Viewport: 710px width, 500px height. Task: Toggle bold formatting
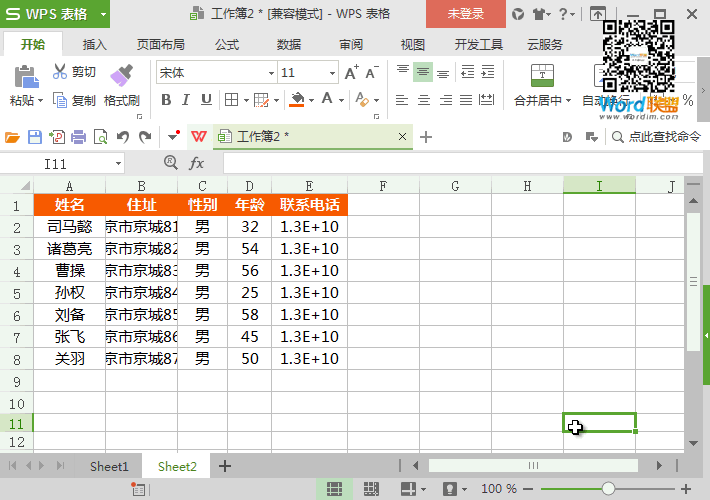(166, 100)
